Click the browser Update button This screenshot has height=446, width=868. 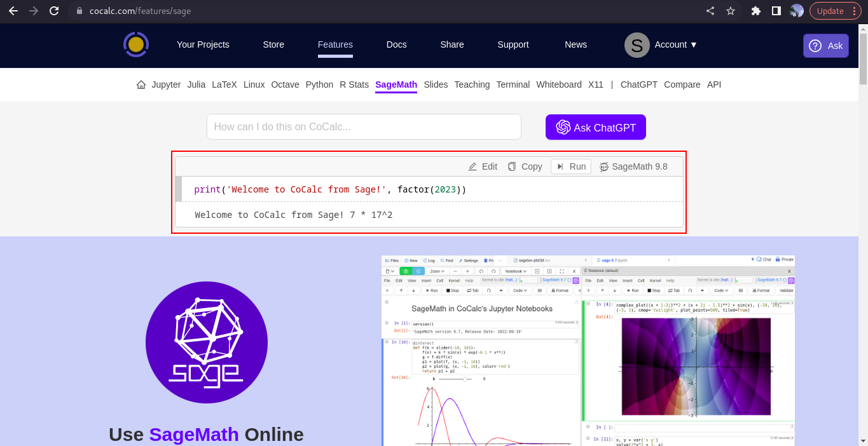pyautogui.click(x=835, y=11)
